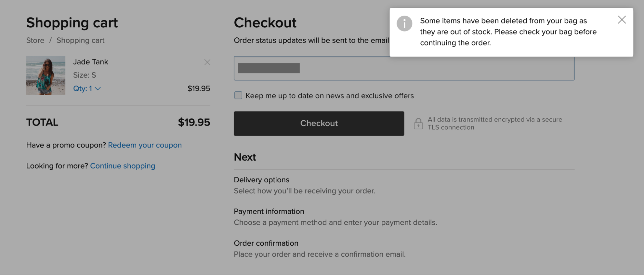Image resolution: width=644 pixels, height=275 pixels.
Task: Open the Redeem your coupon link
Action: point(145,145)
